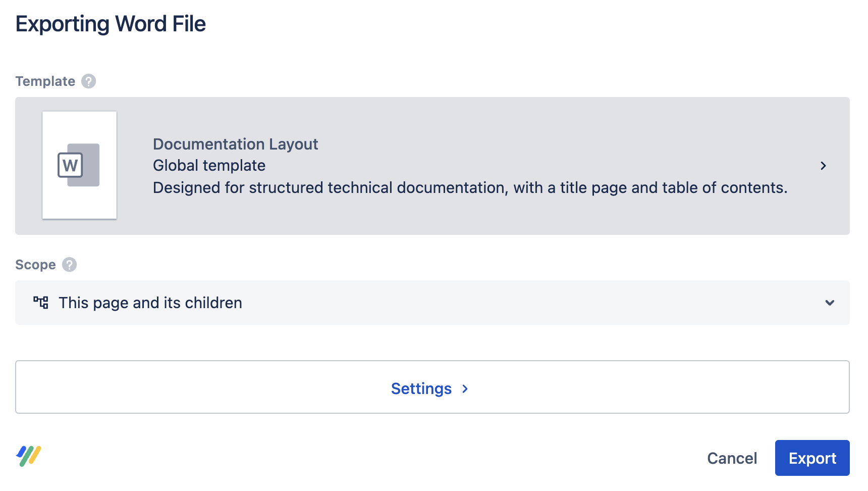Click the 'Global template' subtitle text
Viewport: 868px width, 491px height.
pyautogui.click(x=209, y=166)
